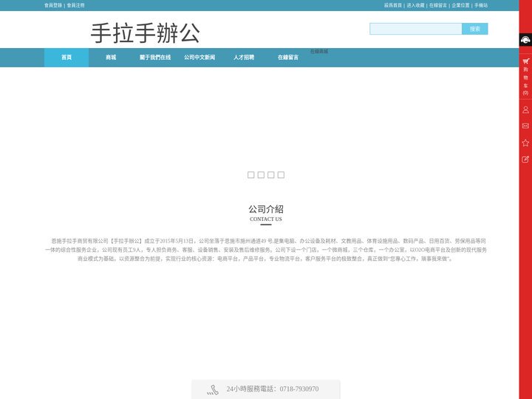This screenshot has width=532, height=399.
Task: Click the search input field
Action: click(x=415, y=29)
